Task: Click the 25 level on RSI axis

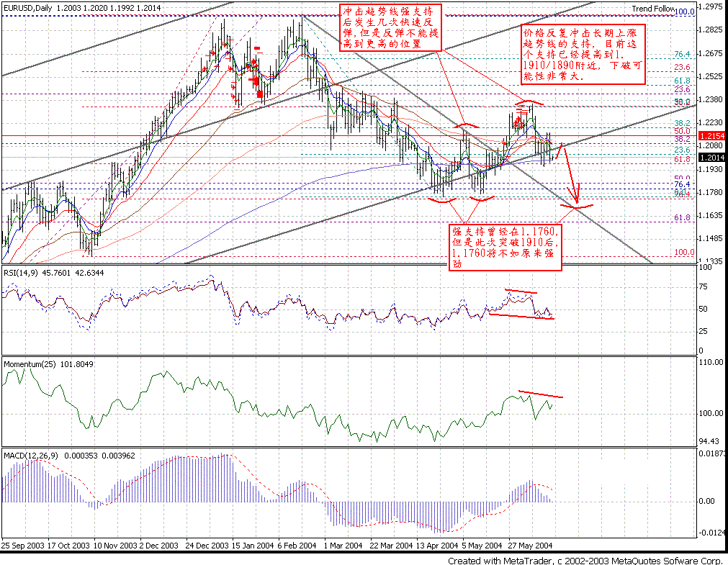Action: [704, 331]
